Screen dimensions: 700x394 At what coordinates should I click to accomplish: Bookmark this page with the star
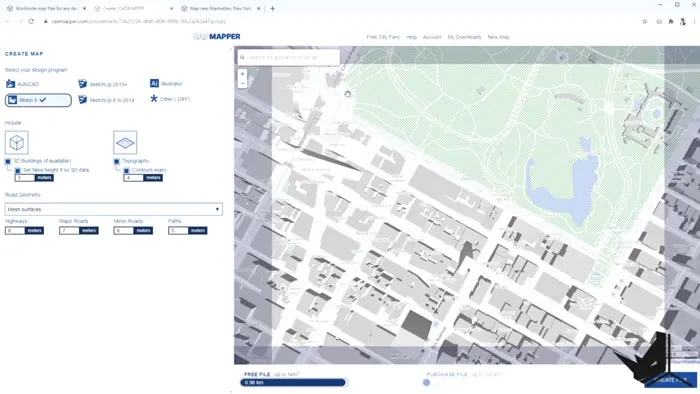tap(645, 21)
